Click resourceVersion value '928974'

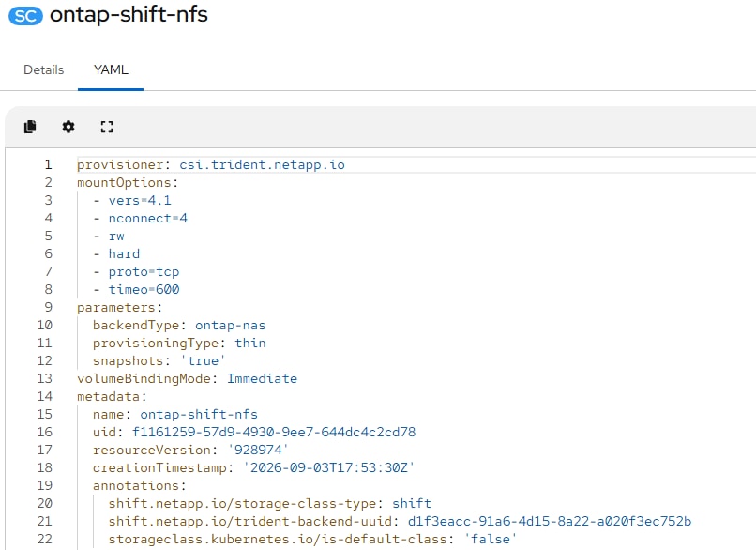point(258,451)
